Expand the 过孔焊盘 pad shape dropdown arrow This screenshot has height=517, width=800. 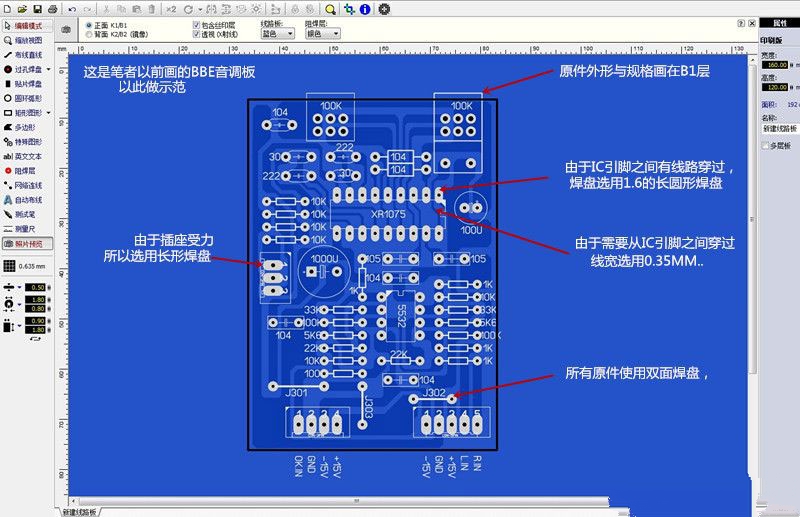point(49,69)
